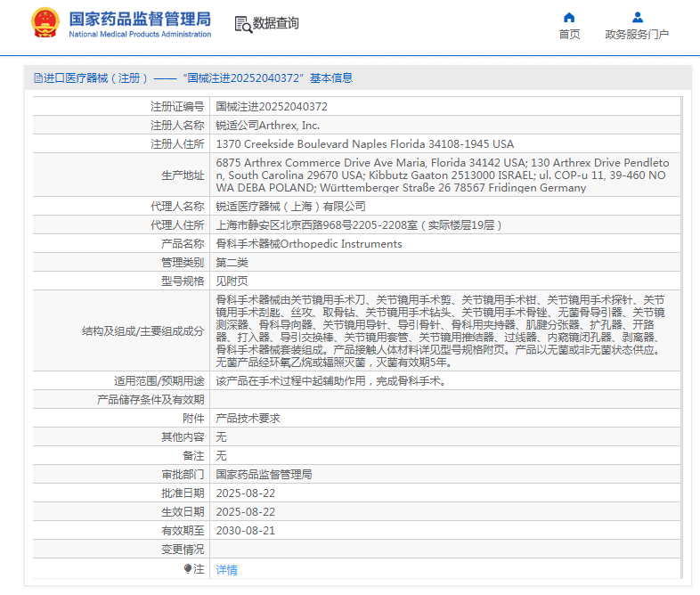The height and width of the screenshot is (595, 700).
Task: Click the 代理人名称 label
Action: (177, 207)
